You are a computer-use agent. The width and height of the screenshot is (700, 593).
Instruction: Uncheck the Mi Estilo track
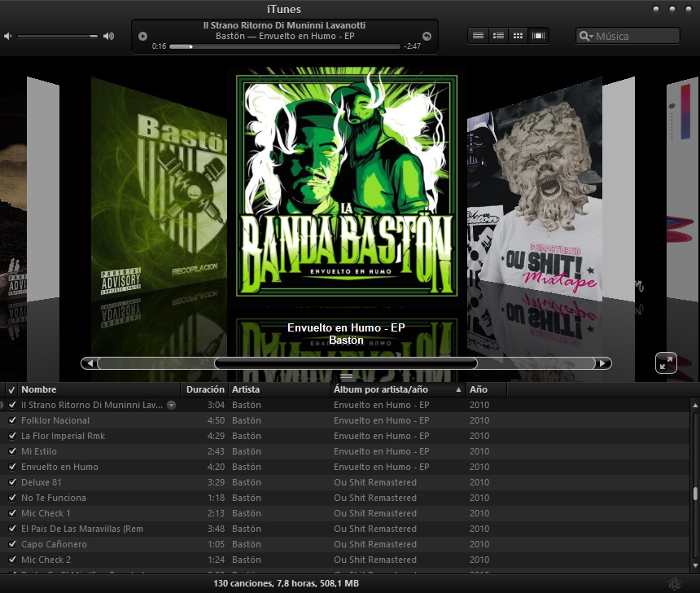click(12, 451)
